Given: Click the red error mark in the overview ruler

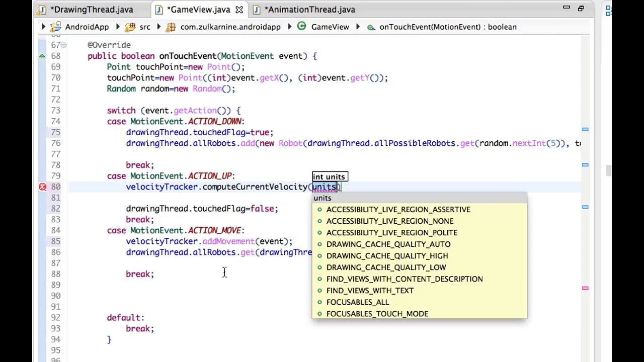Looking at the screenshot, I should 585,288.
